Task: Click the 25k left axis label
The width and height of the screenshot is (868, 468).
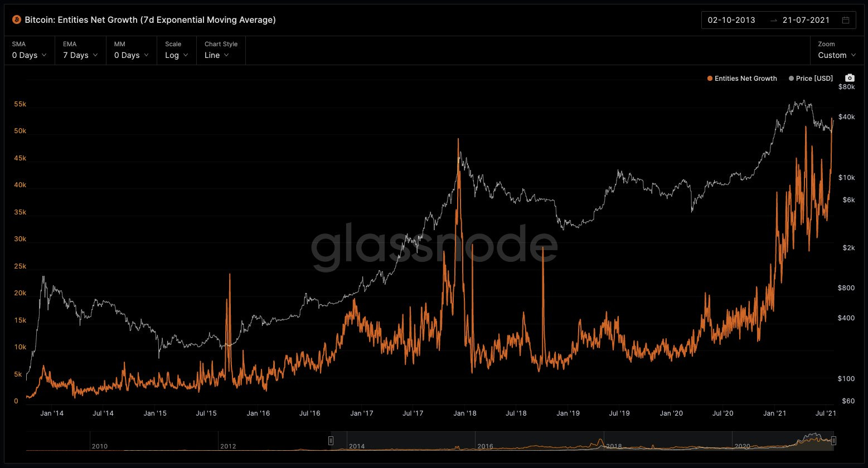Action: (20, 266)
